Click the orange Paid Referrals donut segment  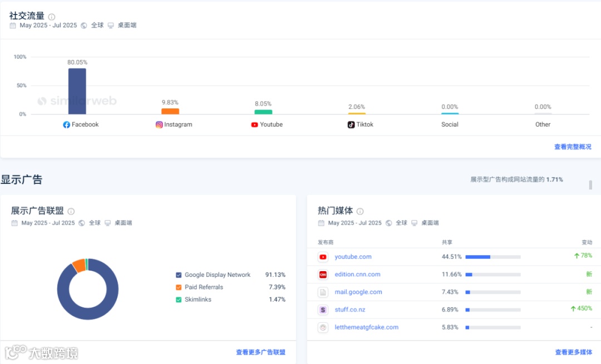tap(80, 265)
